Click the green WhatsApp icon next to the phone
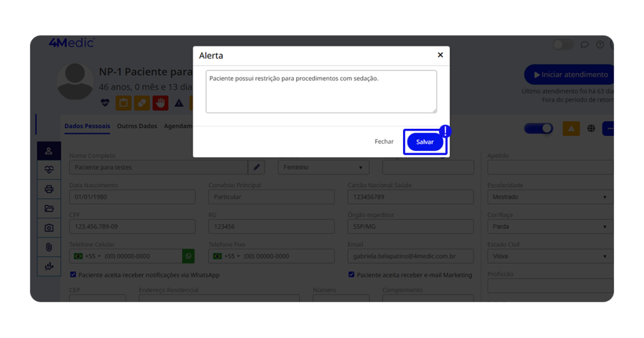This screenshot has width=644, height=338. tap(188, 256)
